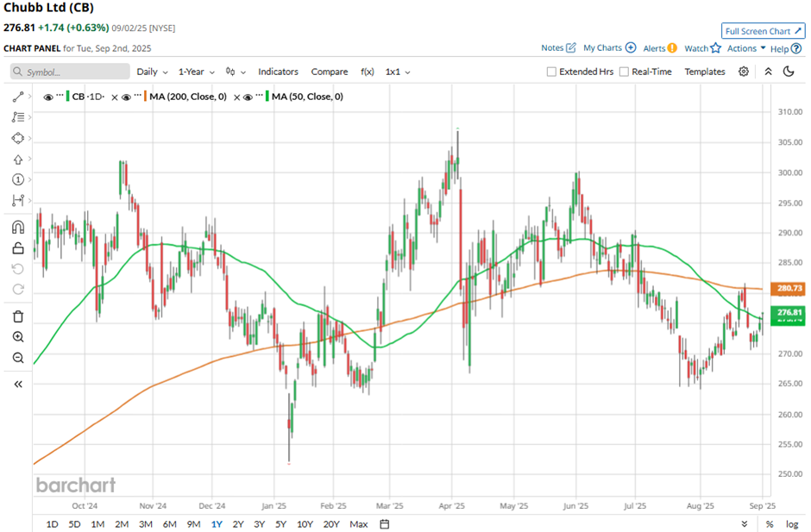Click the trash delete drawings icon
The height and width of the screenshot is (532, 811).
tap(18, 316)
